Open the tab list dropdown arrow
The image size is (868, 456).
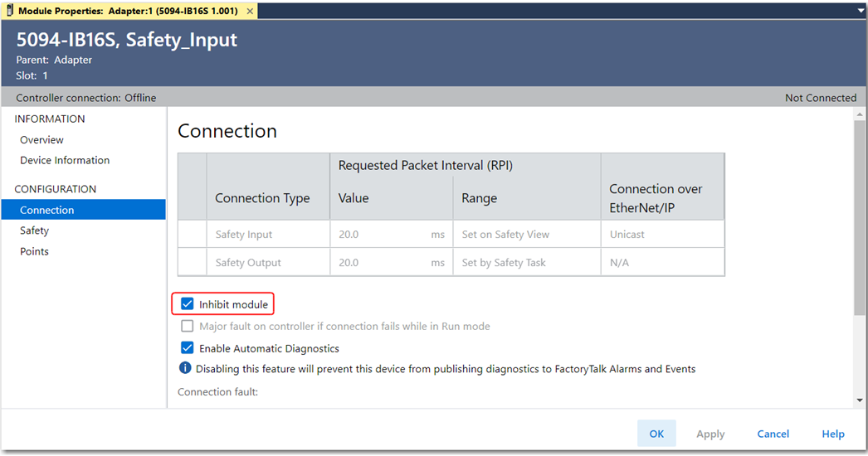[x=861, y=11]
